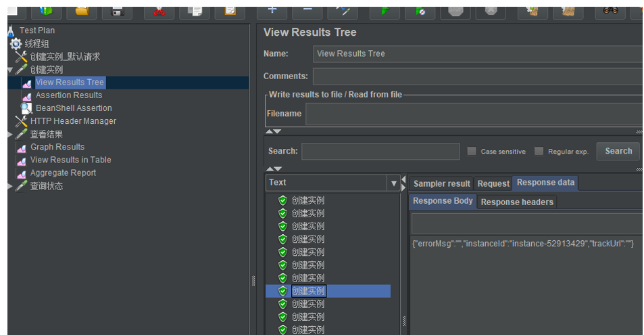This screenshot has width=644, height=335.
Task: Click the empty field above response body
Action: tap(526, 224)
